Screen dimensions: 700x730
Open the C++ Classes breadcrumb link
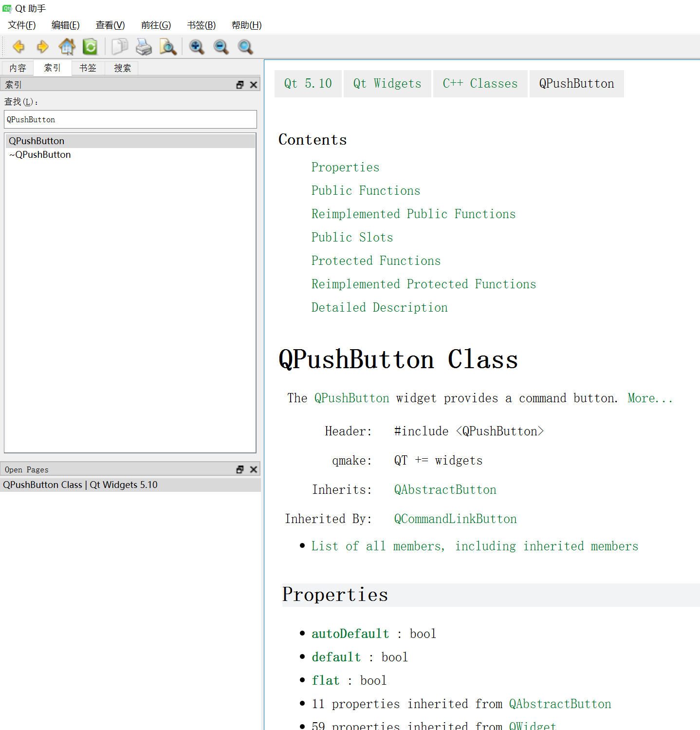(x=480, y=84)
